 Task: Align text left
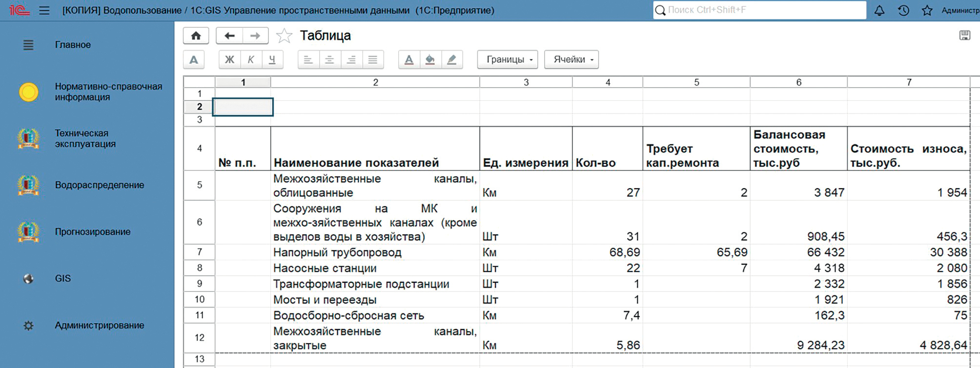pos(308,59)
